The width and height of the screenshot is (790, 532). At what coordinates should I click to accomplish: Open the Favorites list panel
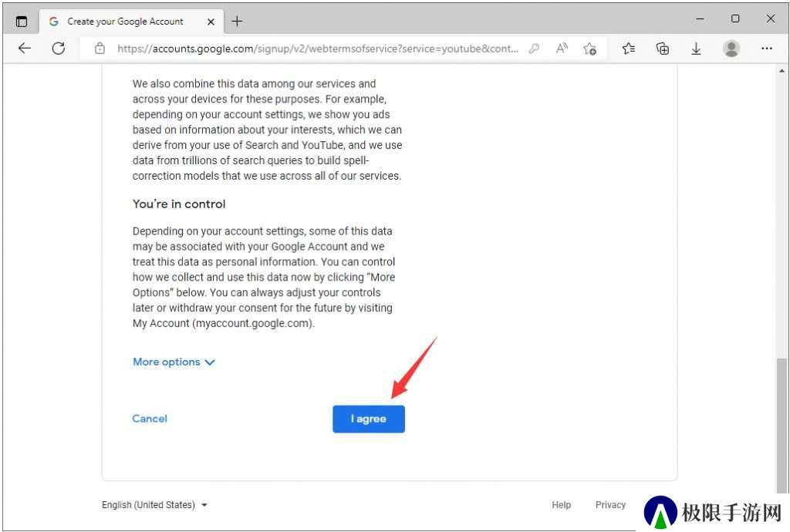pos(628,49)
